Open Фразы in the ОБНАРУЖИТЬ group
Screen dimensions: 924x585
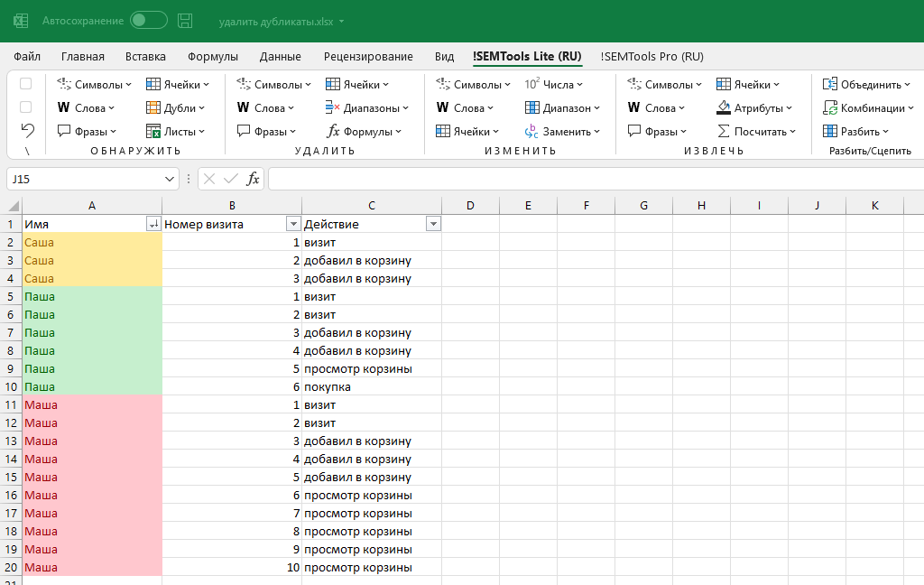coord(88,132)
